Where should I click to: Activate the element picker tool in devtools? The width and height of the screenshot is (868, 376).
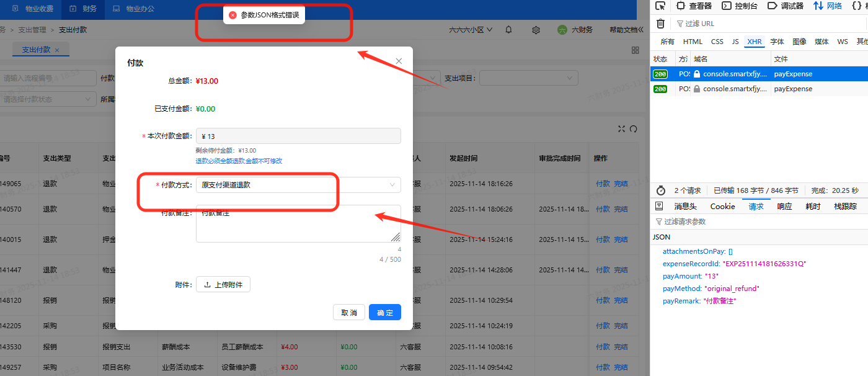point(660,6)
